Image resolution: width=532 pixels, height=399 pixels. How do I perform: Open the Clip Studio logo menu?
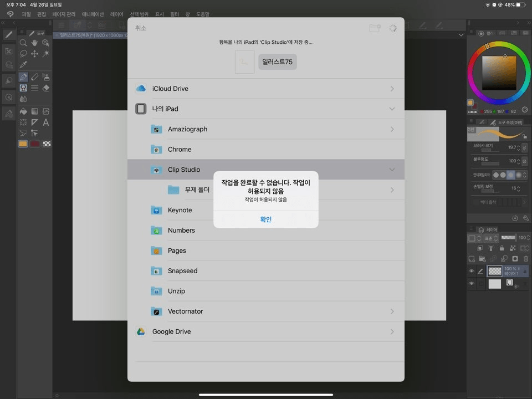pyautogui.click(x=10, y=14)
